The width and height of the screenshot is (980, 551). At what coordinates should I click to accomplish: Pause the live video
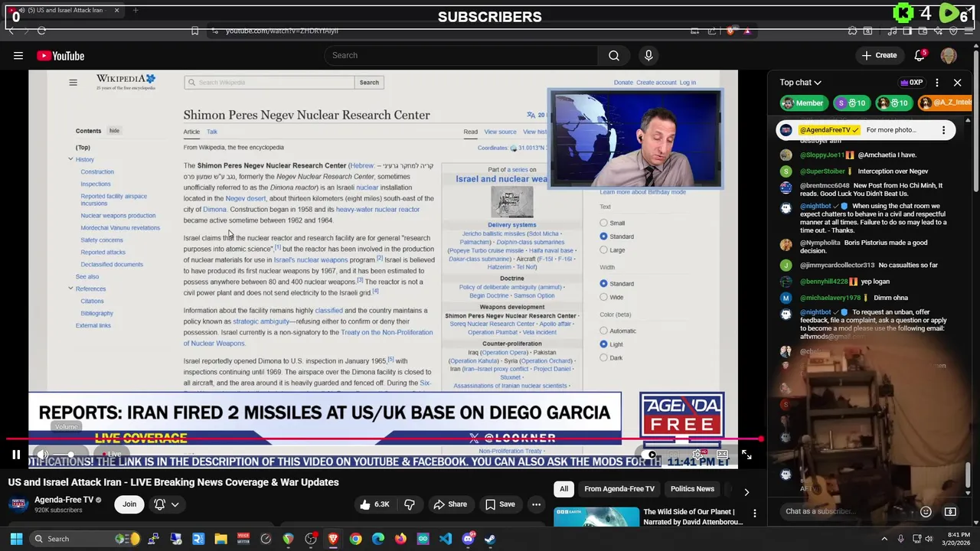[x=16, y=455]
